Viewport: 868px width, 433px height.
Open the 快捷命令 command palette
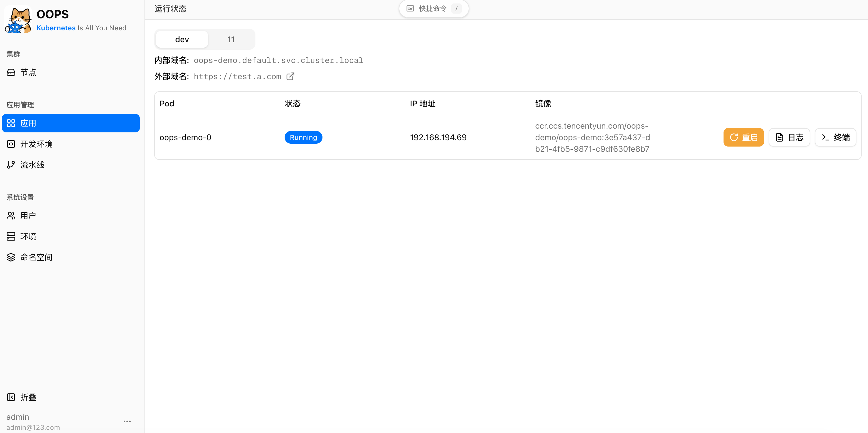[434, 8]
